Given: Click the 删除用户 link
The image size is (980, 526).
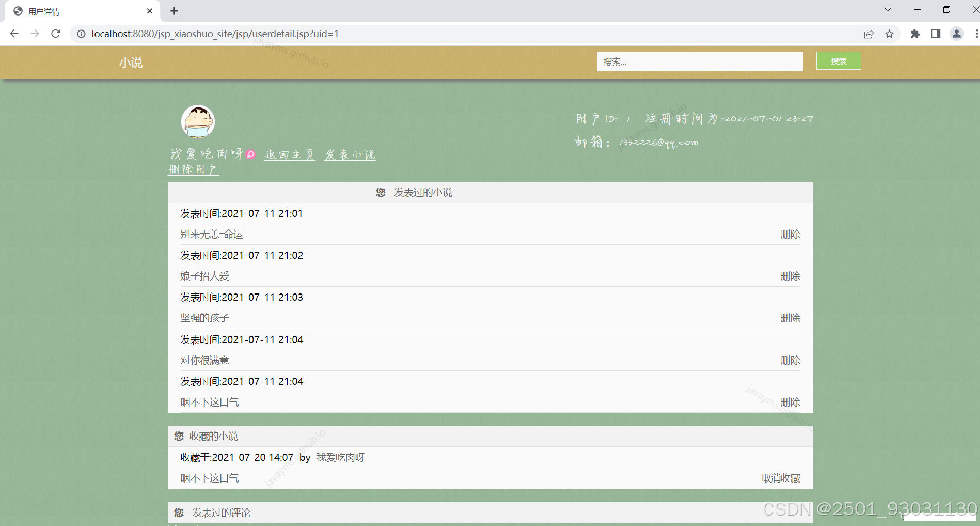Looking at the screenshot, I should click(193, 169).
